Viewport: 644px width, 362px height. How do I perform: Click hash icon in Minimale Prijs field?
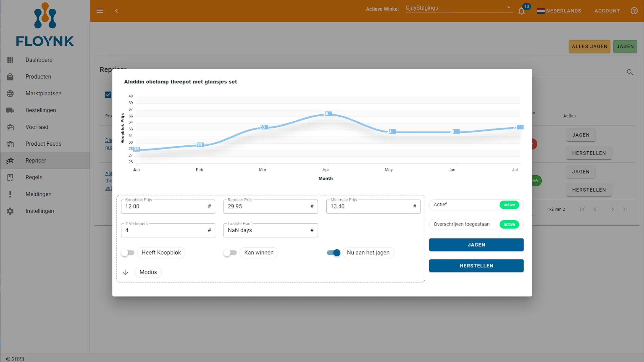pyautogui.click(x=415, y=206)
